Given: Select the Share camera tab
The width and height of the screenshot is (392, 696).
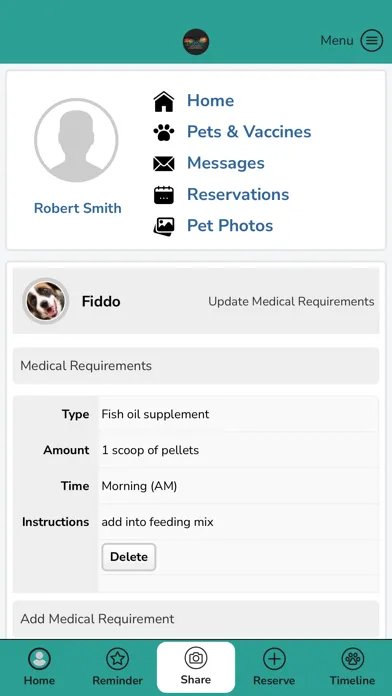Looking at the screenshot, I should pyautogui.click(x=196, y=667).
